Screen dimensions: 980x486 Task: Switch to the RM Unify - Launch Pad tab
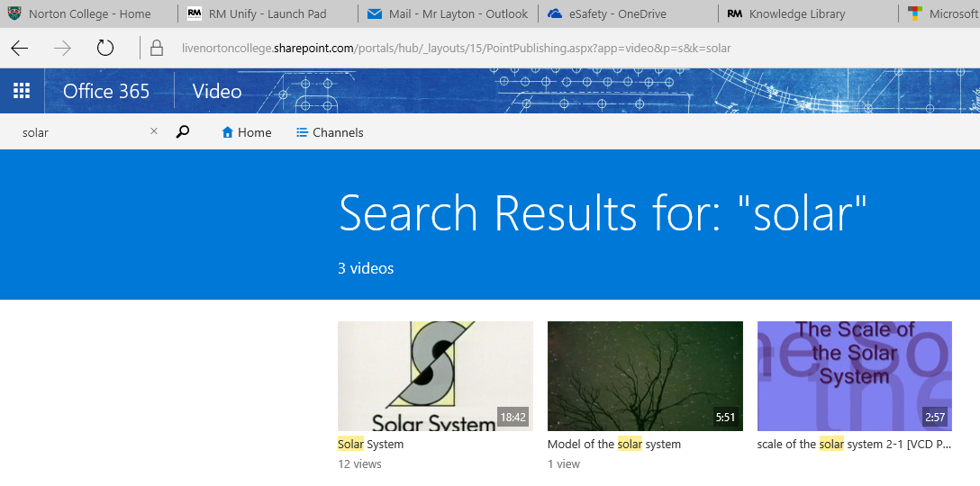coord(266,13)
